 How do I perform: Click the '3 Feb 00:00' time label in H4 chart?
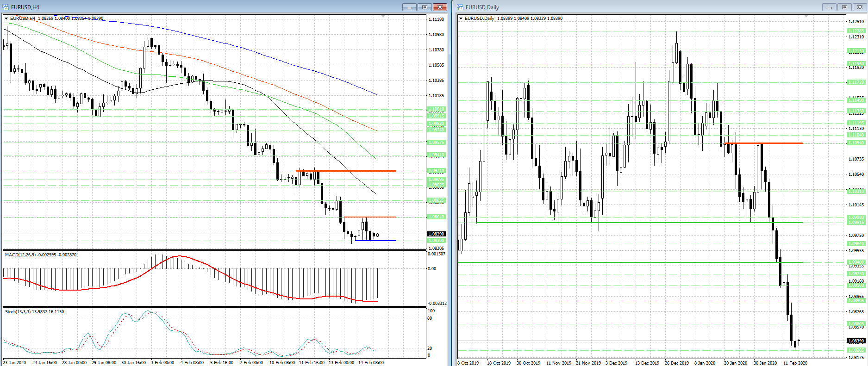[x=162, y=363]
